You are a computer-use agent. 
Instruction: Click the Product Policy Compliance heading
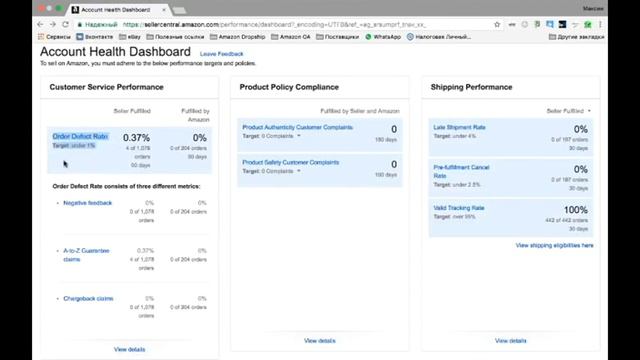pos(289,87)
